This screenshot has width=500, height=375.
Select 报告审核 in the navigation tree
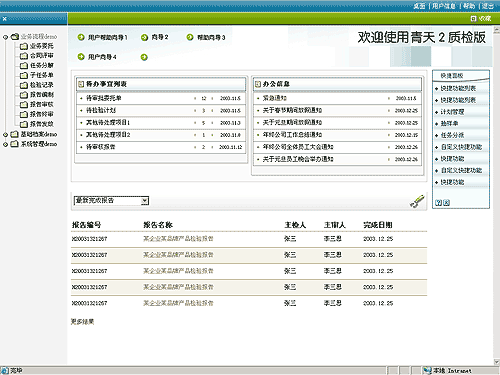click(x=41, y=104)
